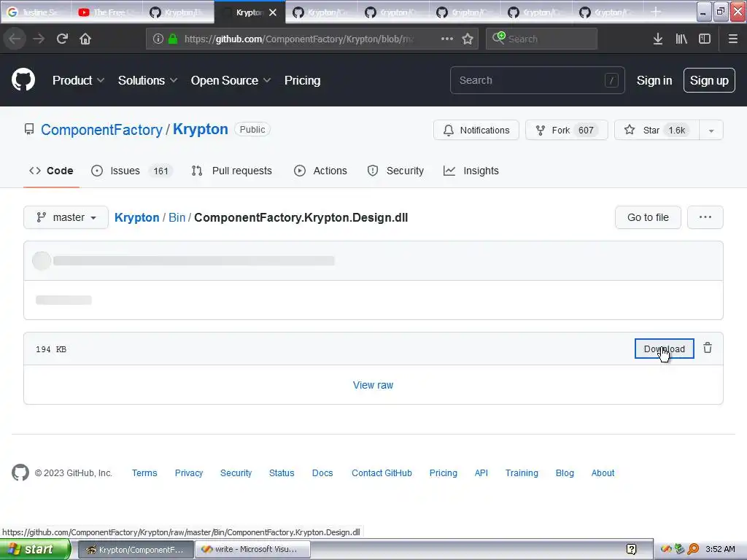Viewport: 747px width, 560px height.
Task: Switch to the Code tab
Action: (51, 171)
